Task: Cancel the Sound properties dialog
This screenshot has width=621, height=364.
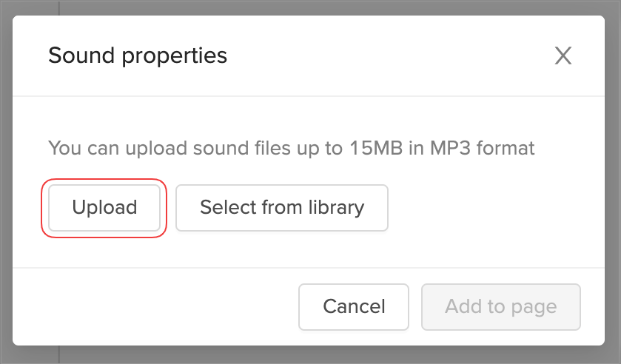Action: click(x=354, y=306)
